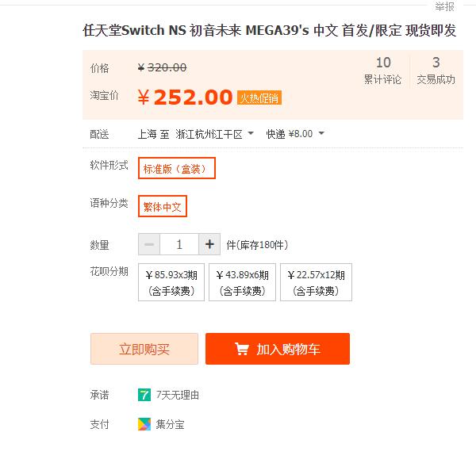This screenshot has width=476, height=459.
Task: Expand the 快递 ¥8.00 shipping method dropdown
Action: tap(295, 134)
